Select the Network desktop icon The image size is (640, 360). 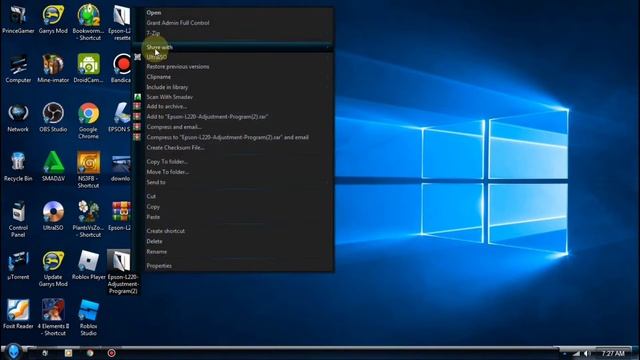(x=18, y=118)
